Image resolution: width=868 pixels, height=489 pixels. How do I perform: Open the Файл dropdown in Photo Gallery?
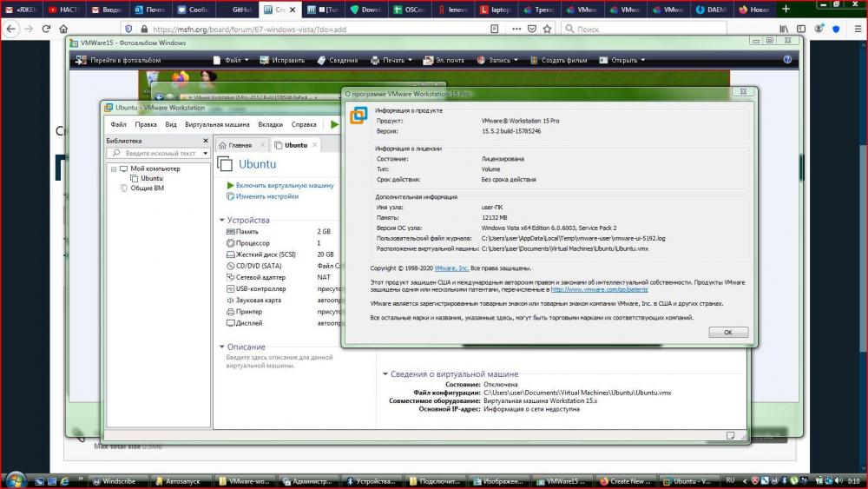pyautogui.click(x=232, y=60)
